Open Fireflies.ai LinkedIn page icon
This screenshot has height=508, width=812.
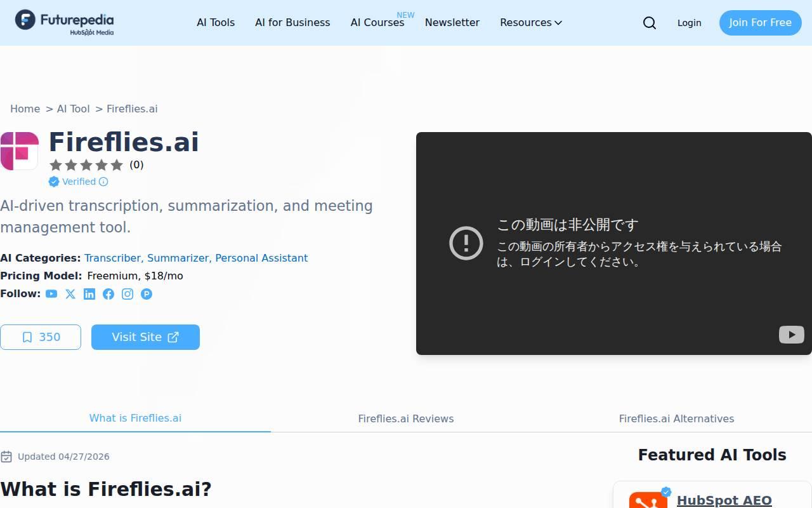[x=89, y=294]
